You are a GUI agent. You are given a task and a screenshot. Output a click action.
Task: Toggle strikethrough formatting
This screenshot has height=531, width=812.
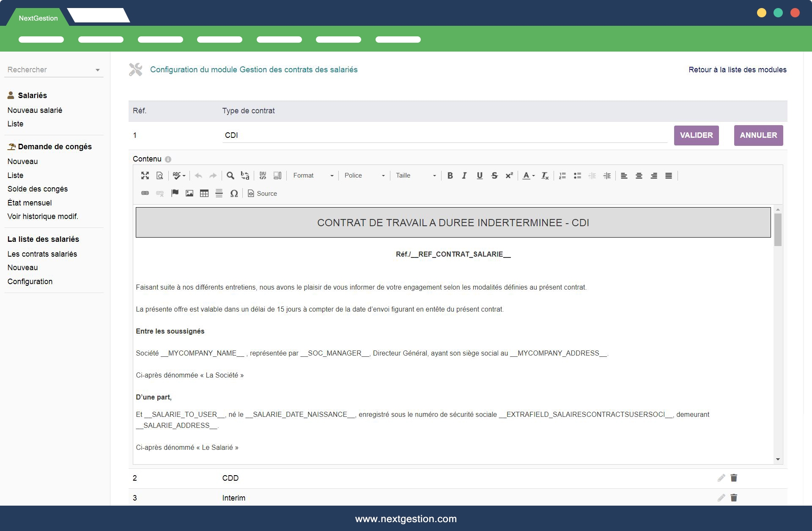(494, 175)
